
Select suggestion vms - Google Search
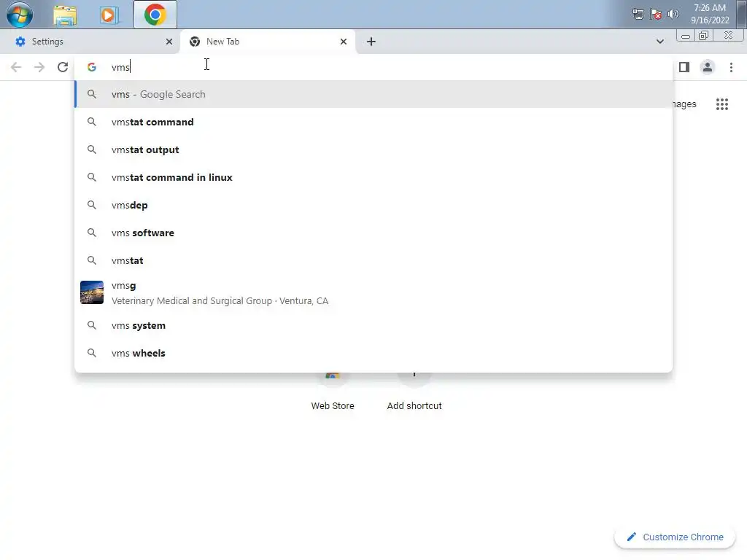pos(373,94)
